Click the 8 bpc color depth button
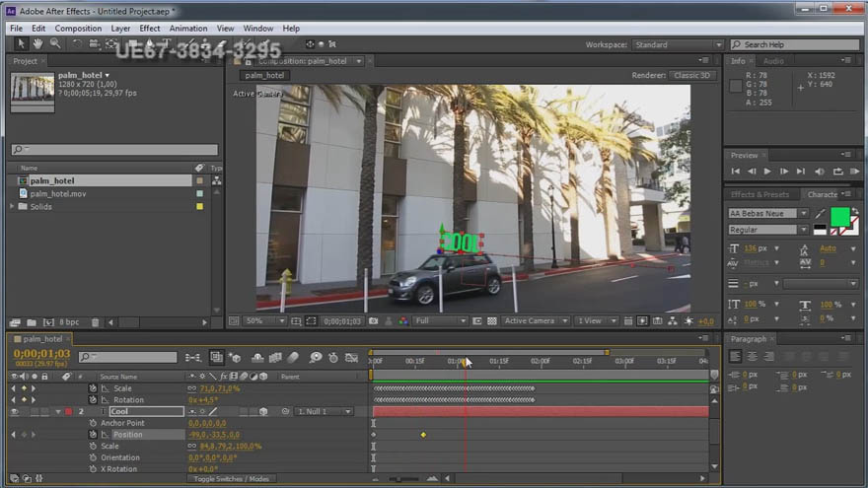 [69, 322]
